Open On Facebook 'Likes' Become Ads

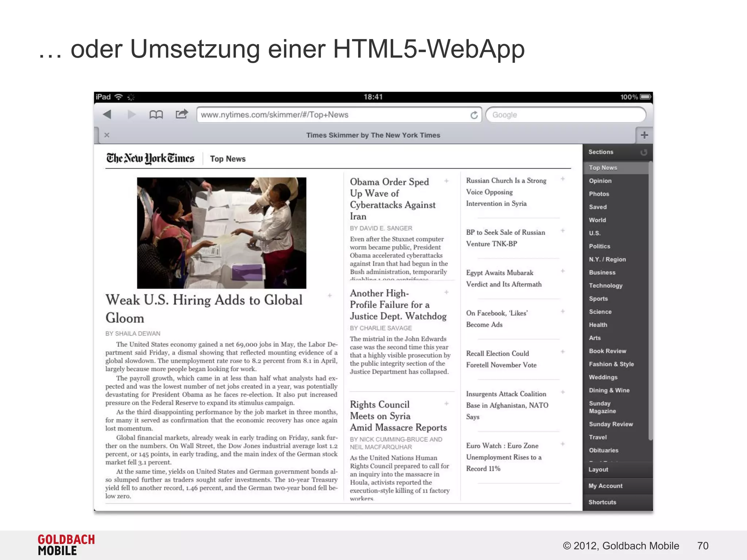tap(497, 319)
